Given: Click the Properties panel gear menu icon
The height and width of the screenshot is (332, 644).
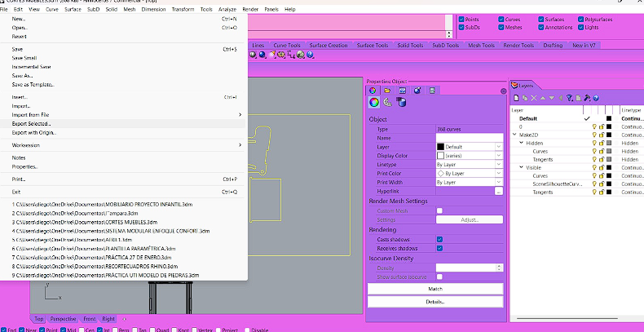Looking at the screenshot, I should click(x=504, y=91).
